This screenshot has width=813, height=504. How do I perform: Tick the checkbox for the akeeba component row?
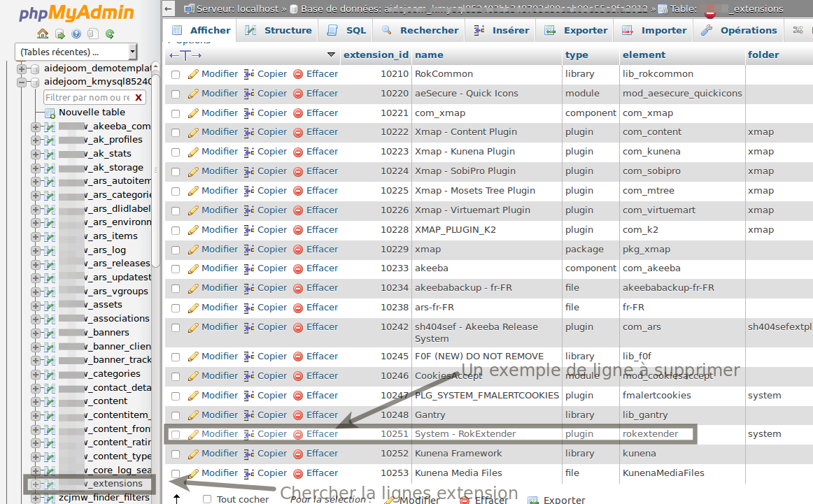tap(176, 268)
